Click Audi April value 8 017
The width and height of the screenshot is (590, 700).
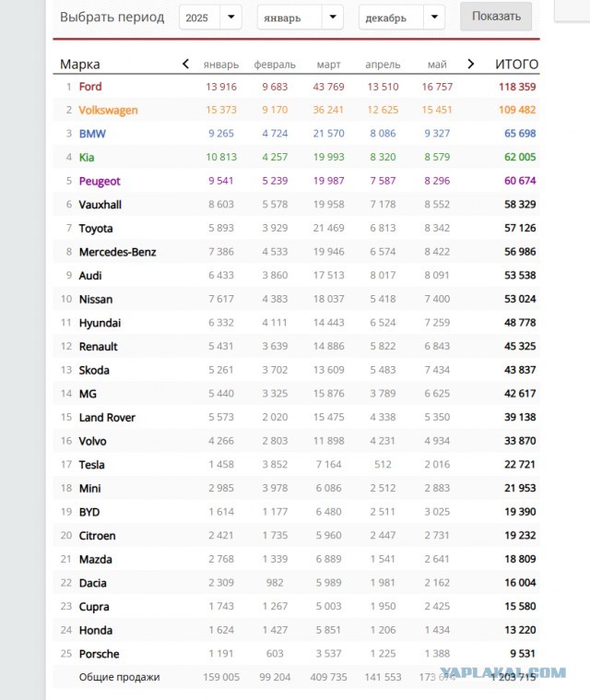[x=383, y=276]
